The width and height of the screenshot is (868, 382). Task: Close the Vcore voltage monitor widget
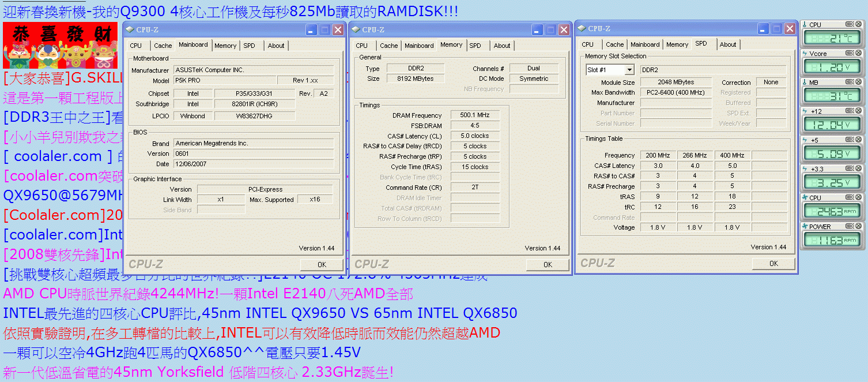click(x=858, y=53)
